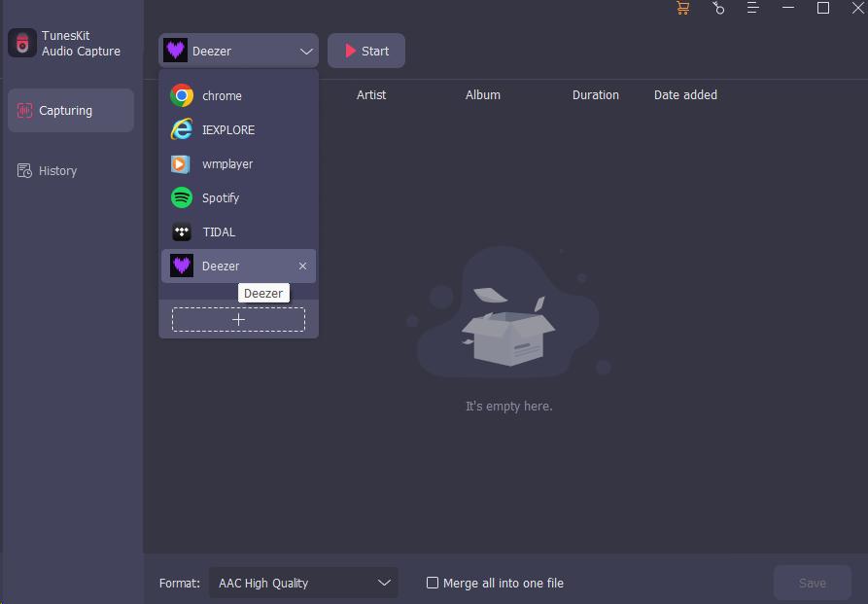Enable Merge all into one file
The width and height of the screenshot is (868, 604).
432,582
